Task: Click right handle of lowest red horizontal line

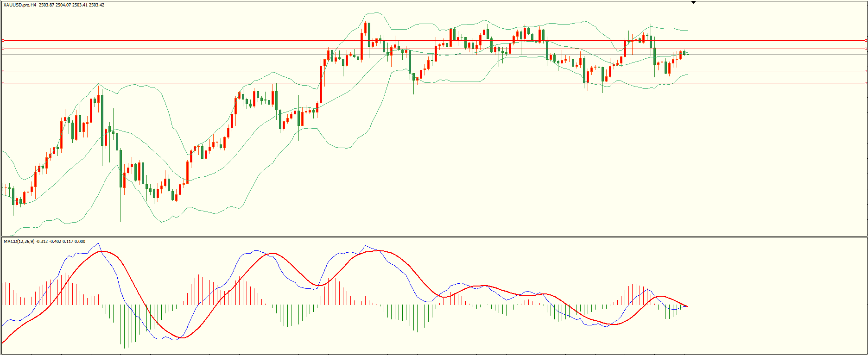Action: coord(866,83)
